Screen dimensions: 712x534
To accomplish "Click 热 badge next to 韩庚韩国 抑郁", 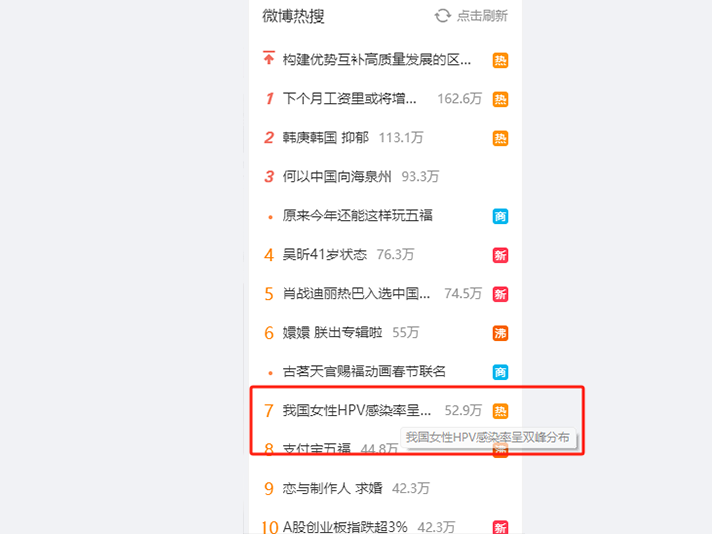I will tap(500, 138).
